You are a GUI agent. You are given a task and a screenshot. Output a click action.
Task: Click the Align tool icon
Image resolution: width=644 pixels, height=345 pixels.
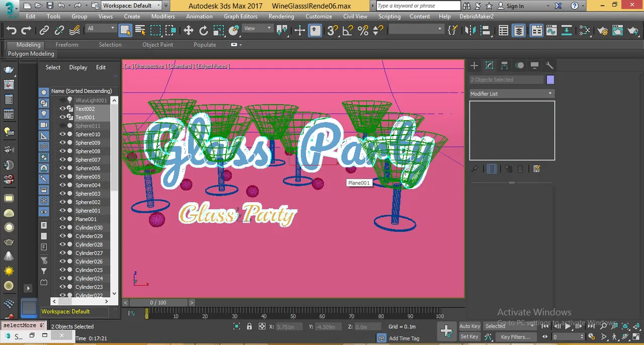point(485,31)
